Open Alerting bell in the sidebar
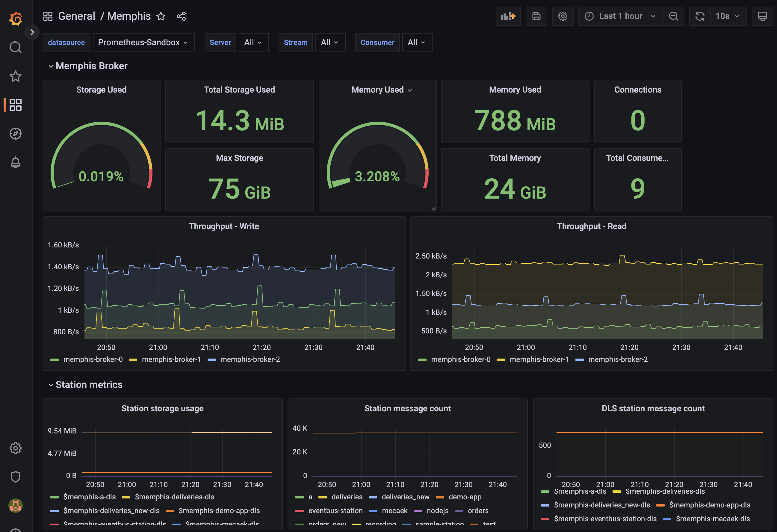The width and height of the screenshot is (777, 532). click(15, 163)
